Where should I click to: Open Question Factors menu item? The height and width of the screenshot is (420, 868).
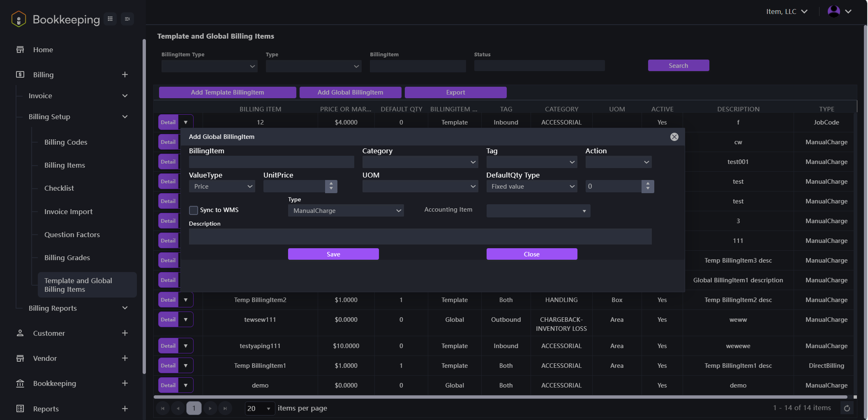(72, 234)
